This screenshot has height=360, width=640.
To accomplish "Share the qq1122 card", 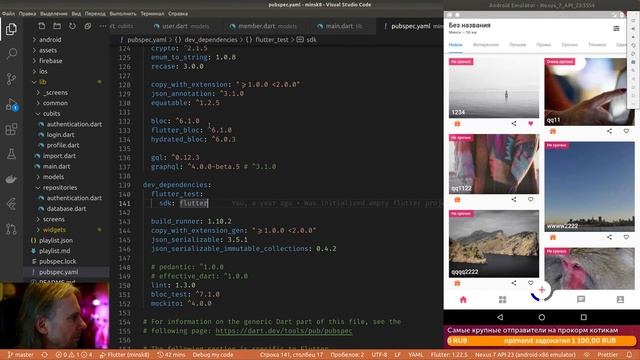I will [x=514, y=199].
